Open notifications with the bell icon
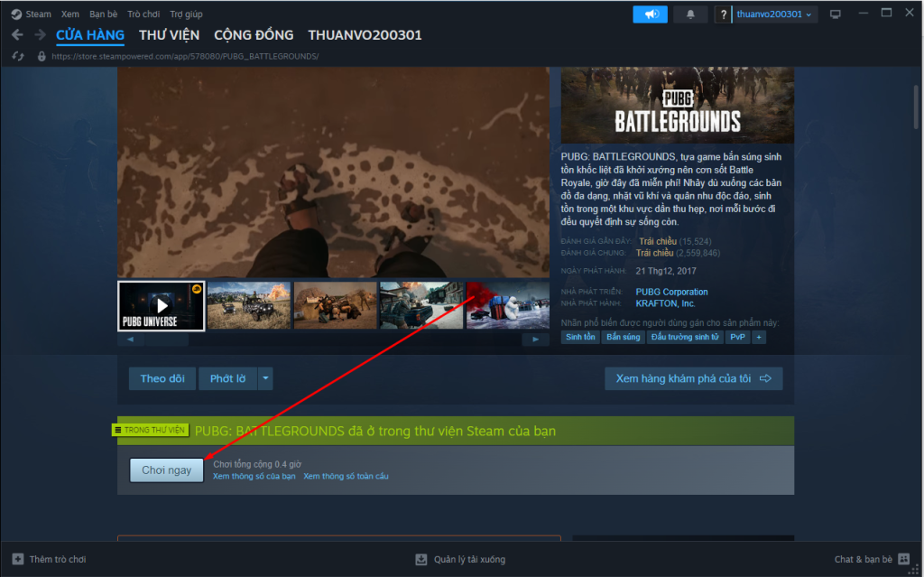 689,14
